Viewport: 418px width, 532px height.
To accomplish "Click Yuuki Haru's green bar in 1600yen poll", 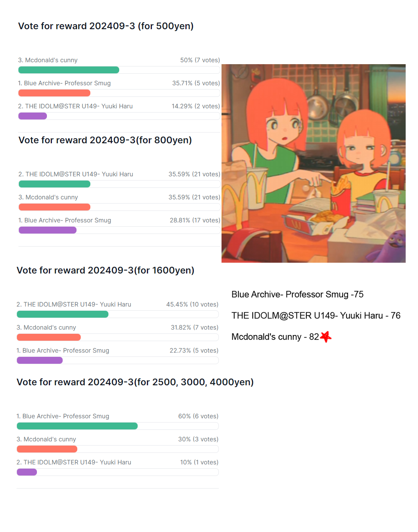I will (x=63, y=314).
